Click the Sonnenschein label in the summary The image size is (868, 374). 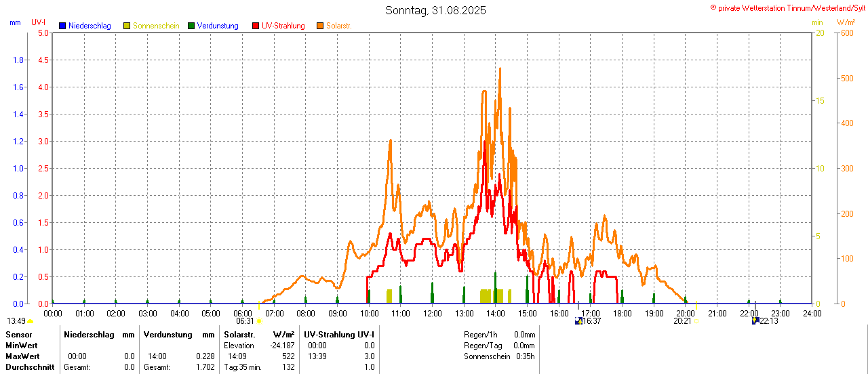487,356
